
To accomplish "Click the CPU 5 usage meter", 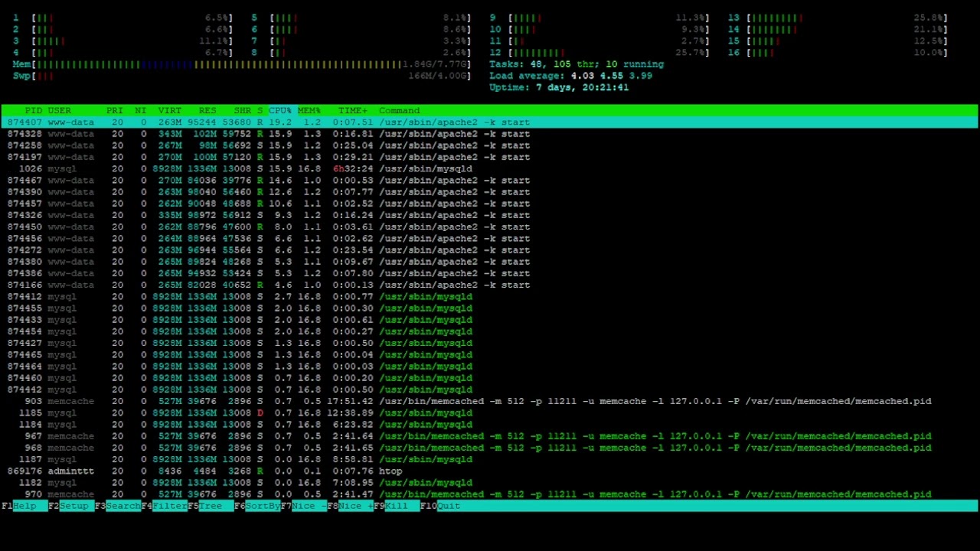I will click(361, 18).
